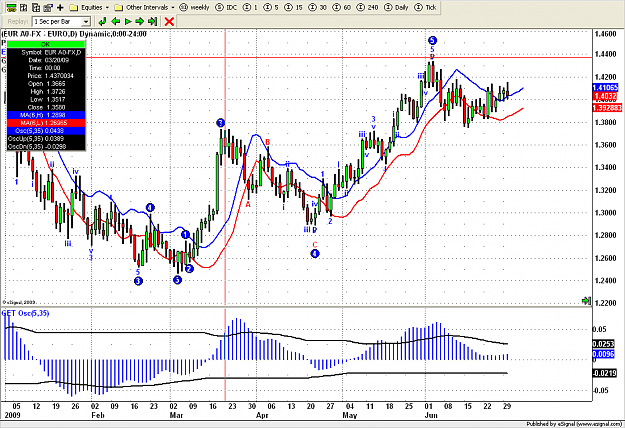The width and height of the screenshot is (625, 428).
Task: Switch chart to weekly interval
Action: [x=195, y=7]
